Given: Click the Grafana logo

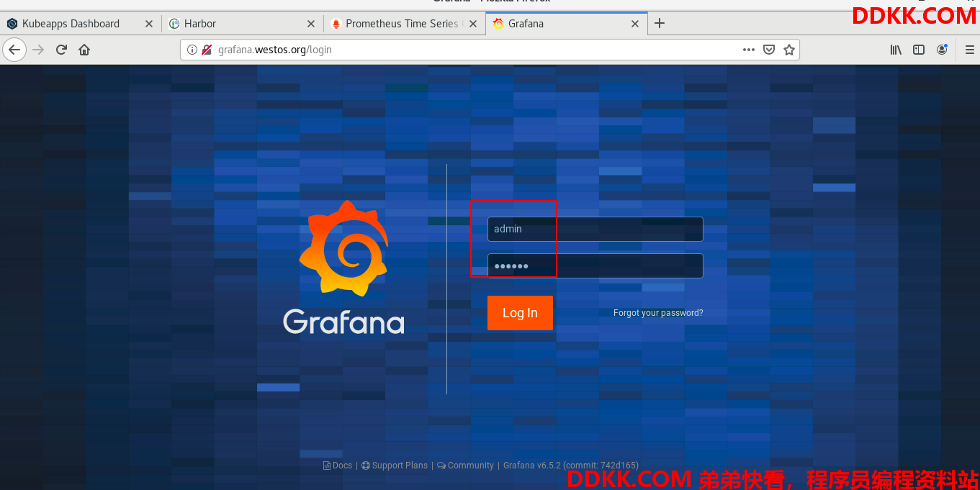Looking at the screenshot, I should click(343, 267).
